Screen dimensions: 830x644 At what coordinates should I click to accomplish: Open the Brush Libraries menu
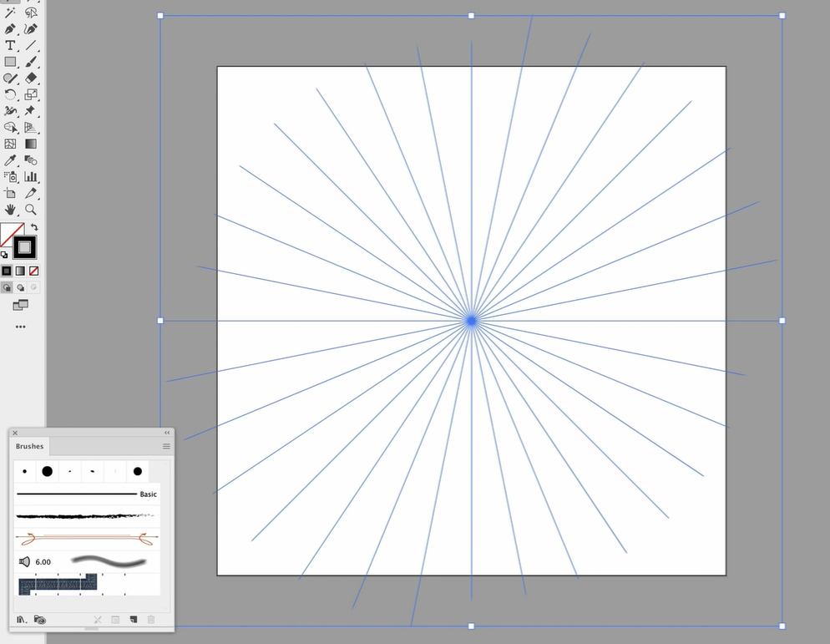tap(21, 620)
